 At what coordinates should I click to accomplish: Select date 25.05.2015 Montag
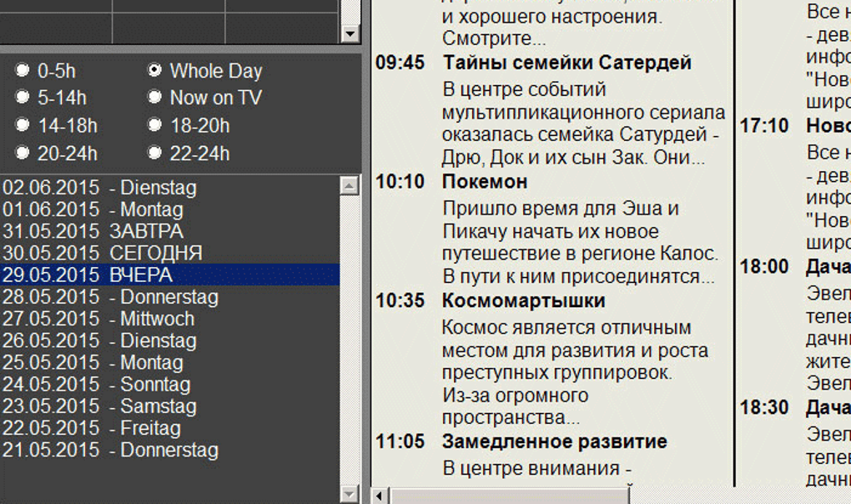pyautogui.click(x=170, y=362)
